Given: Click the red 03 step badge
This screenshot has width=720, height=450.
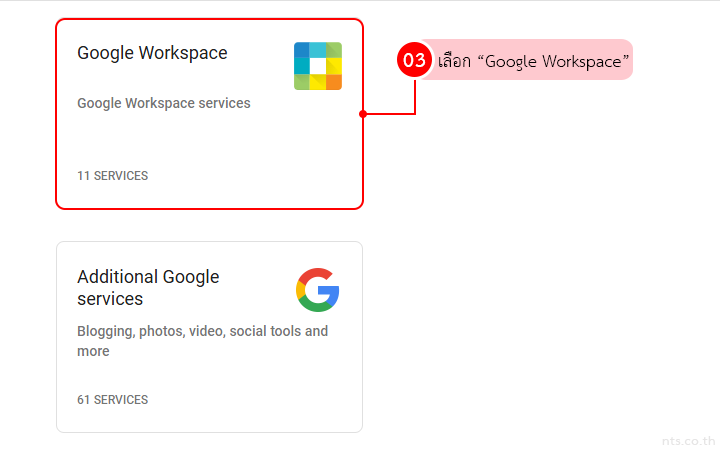Looking at the screenshot, I should pyautogui.click(x=413, y=60).
